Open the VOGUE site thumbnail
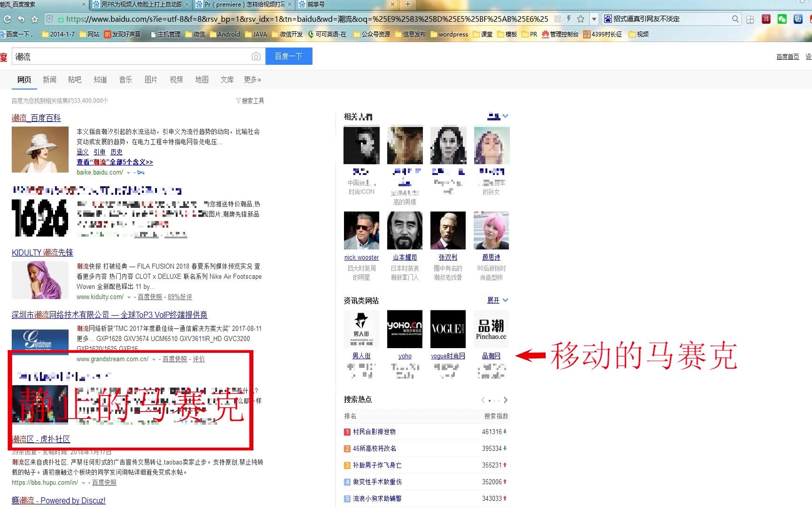Viewport: 812px width, 508px height. (448, 329)
